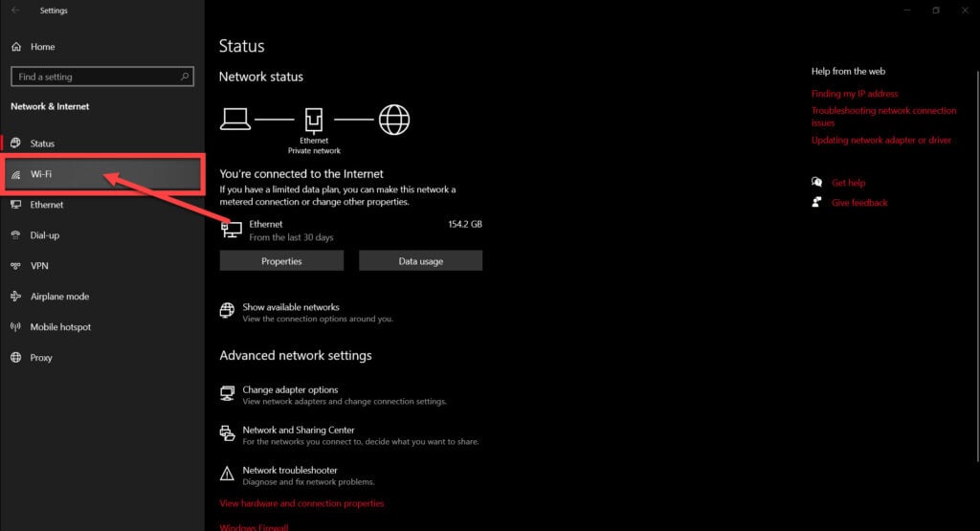Click the search magnifier icon
The image size is (980, 531).
coord(185,77)
